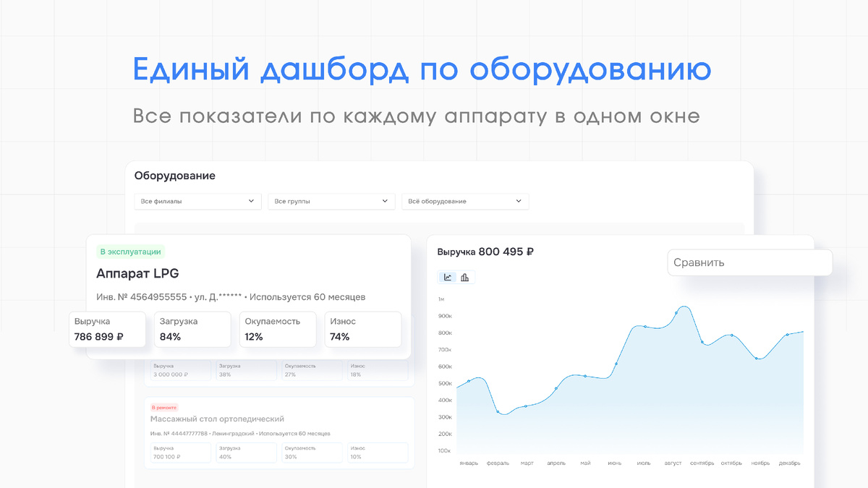Image resolution: width=868 pixels, height=488 pixels.
Task: Click the В ремонте status badge
Action: 163,407
